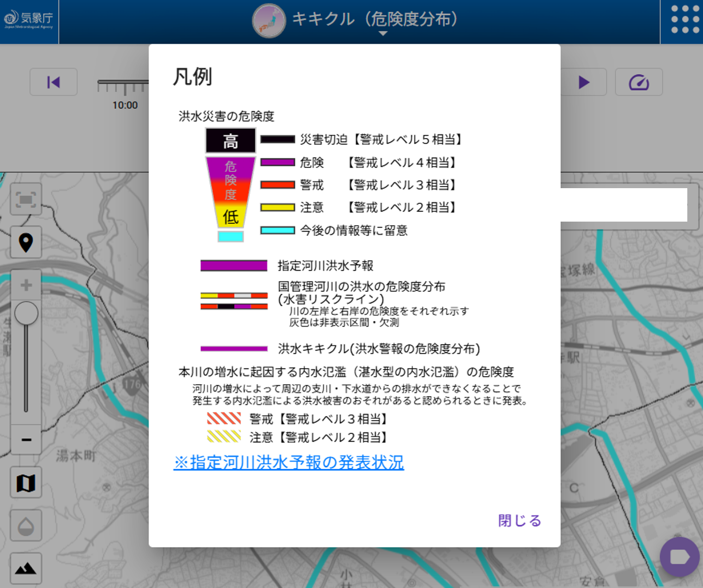Screen dimensions: 703x588
Task: Click the water drop layer button
Action: point(26,526)
